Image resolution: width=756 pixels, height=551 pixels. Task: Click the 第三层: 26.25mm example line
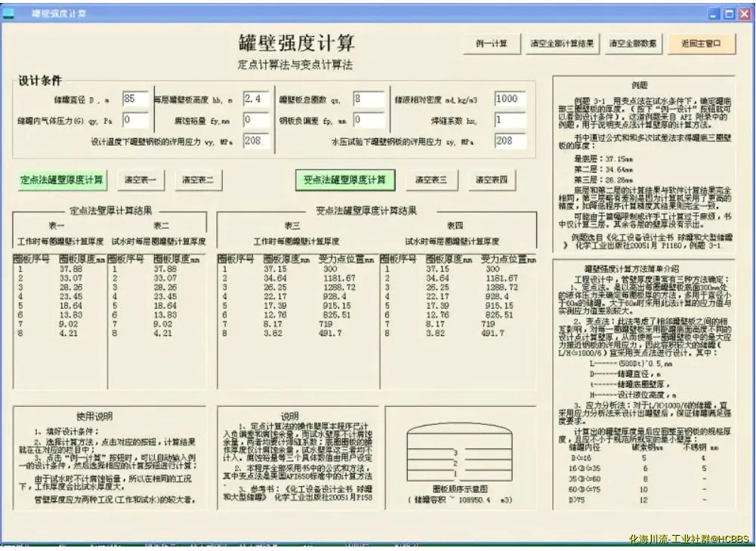tap(603, 180)
